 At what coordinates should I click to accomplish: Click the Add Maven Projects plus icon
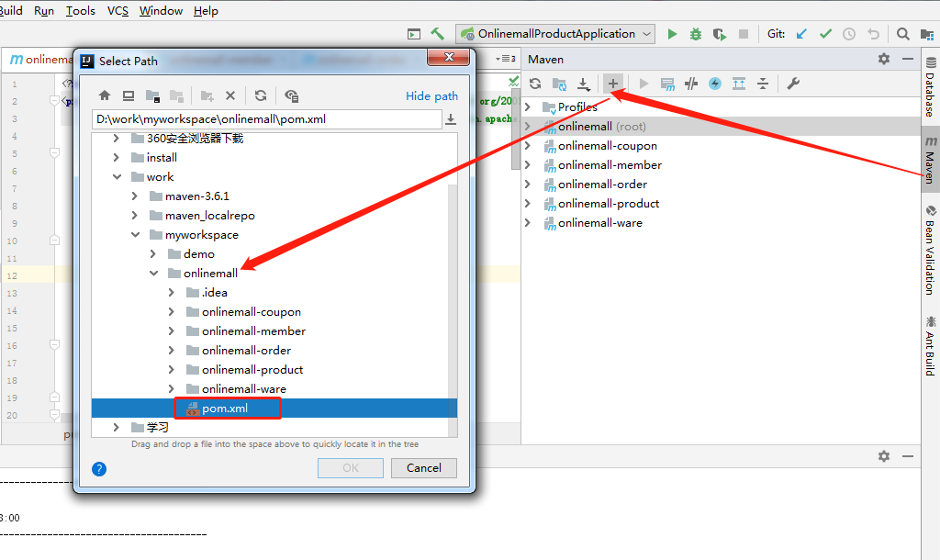point(613,84)
